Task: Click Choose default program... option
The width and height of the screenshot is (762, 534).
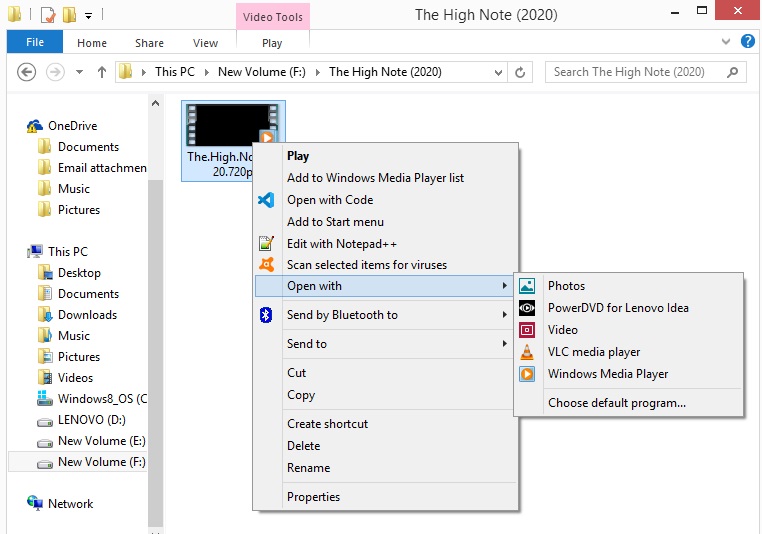Action: click(x=628, y=403)
